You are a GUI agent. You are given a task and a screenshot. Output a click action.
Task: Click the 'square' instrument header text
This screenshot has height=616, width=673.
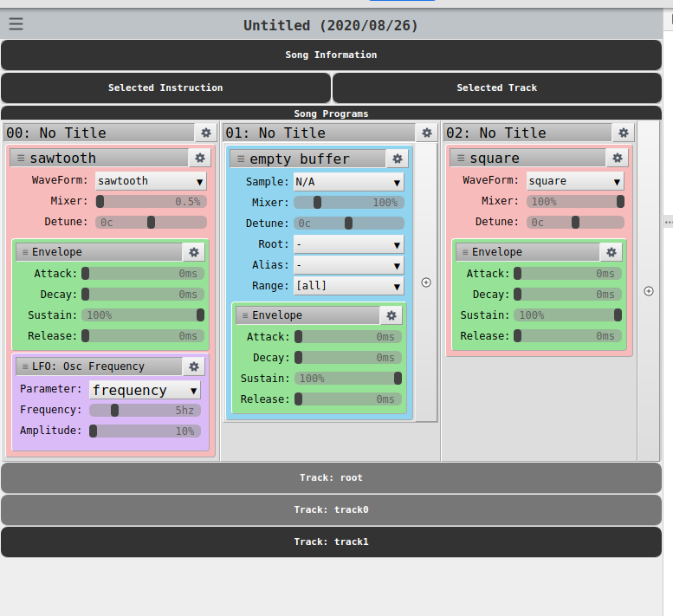pos(495,158)
